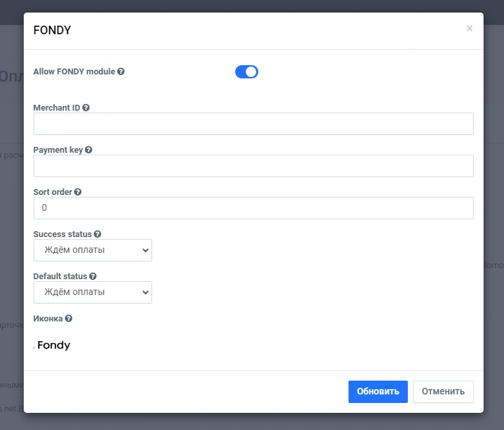Image resolution: width=504 pixels, height=430 pixels.
Task: Open the Default status dropdown
Action: click(x=92, y=292)
